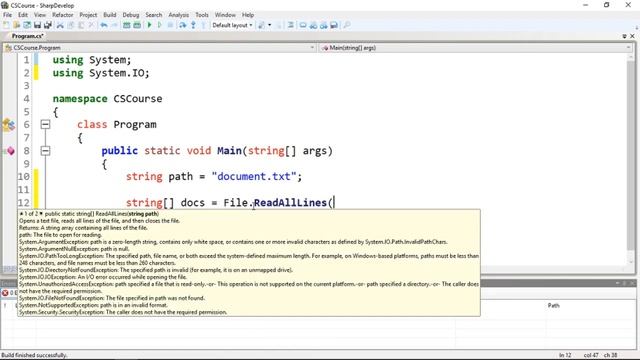Toggle bookmark using the toolbar icon
The height and width of the screenshot is (360, 640).
click(303, 25)
